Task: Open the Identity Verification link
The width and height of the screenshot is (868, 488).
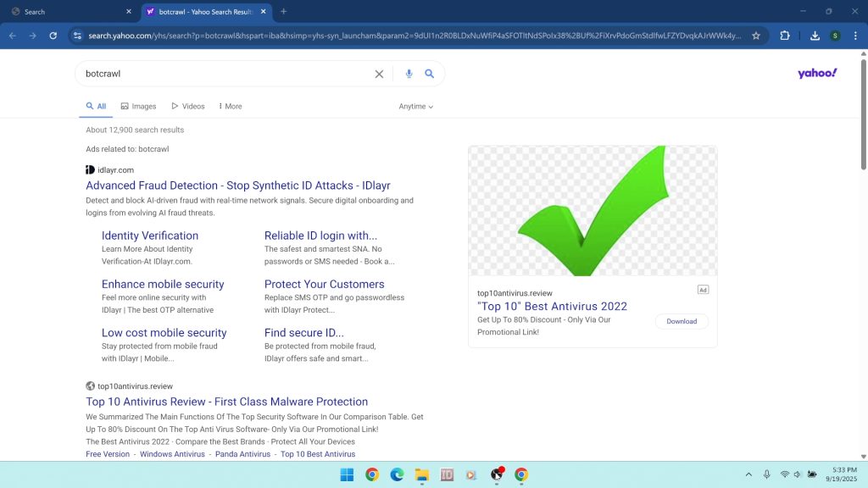Action: point(150,236)
